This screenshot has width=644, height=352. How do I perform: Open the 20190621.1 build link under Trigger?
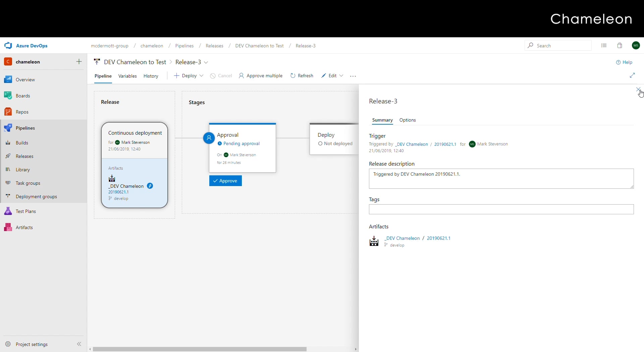445,144
